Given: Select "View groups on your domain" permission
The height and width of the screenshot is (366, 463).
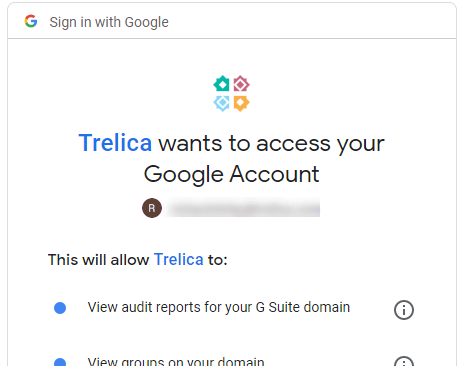Looking at the screenshot, I should coord(176,361).
